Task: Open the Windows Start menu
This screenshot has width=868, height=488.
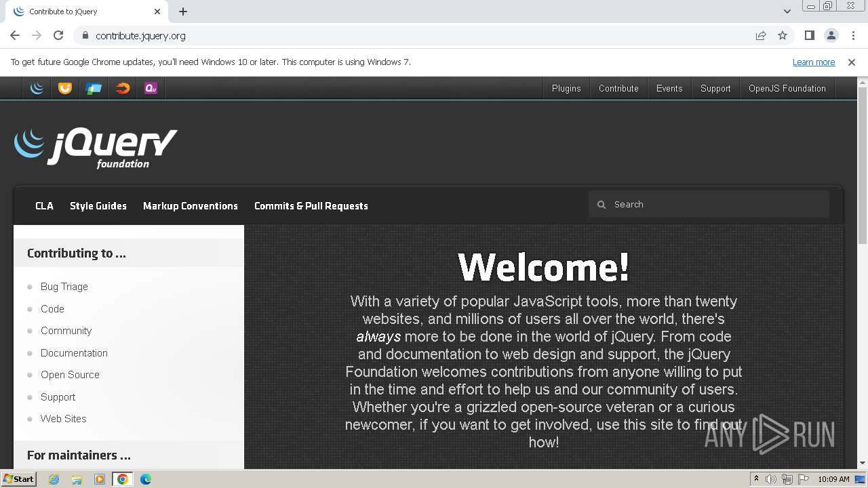Action: pyautogui.click(x=18, y=479)
